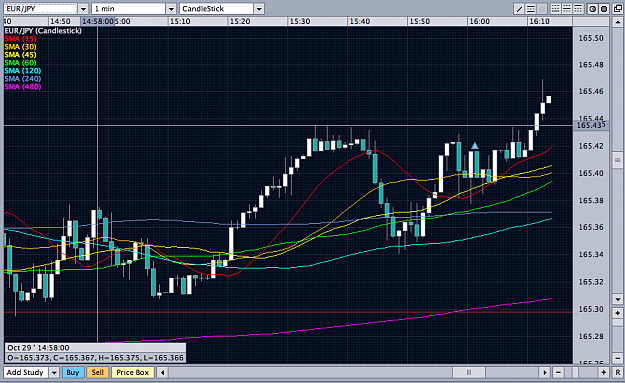The width and height of the screenshot is (625, 383).
Task: Click the vertical scrollbar thumb
Action: tap(617, 160)
